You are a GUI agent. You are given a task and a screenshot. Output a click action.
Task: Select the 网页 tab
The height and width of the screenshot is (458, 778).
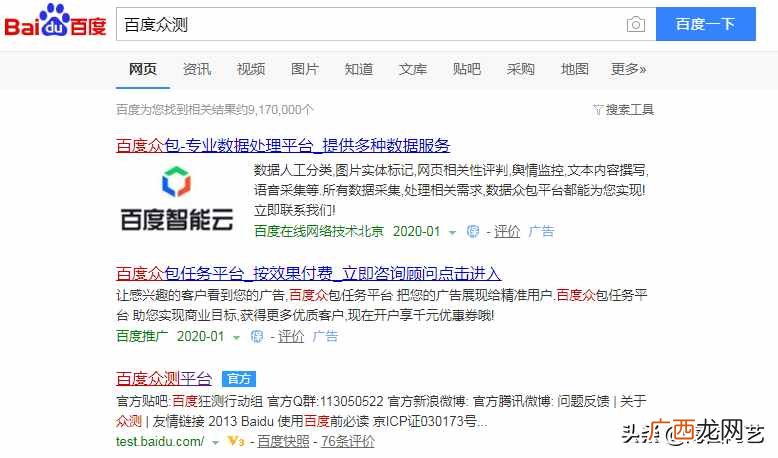tap(143, 69)
